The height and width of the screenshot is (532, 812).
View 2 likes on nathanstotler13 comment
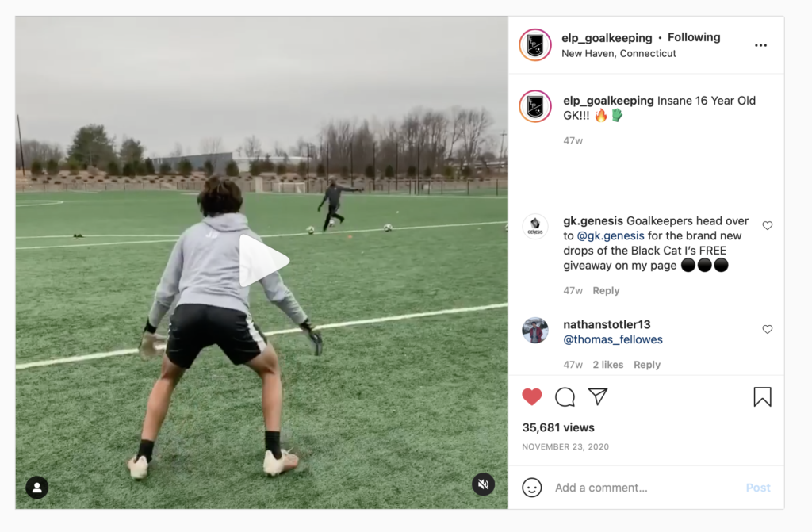coord(608,365)
